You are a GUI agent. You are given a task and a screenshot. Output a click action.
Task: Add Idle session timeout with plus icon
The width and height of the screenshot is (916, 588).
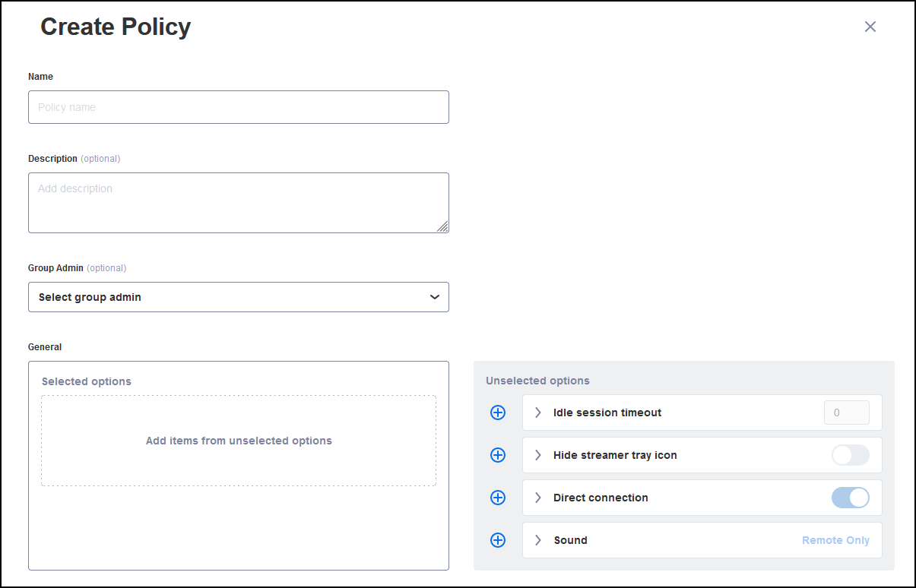click(x=498, y=413)
